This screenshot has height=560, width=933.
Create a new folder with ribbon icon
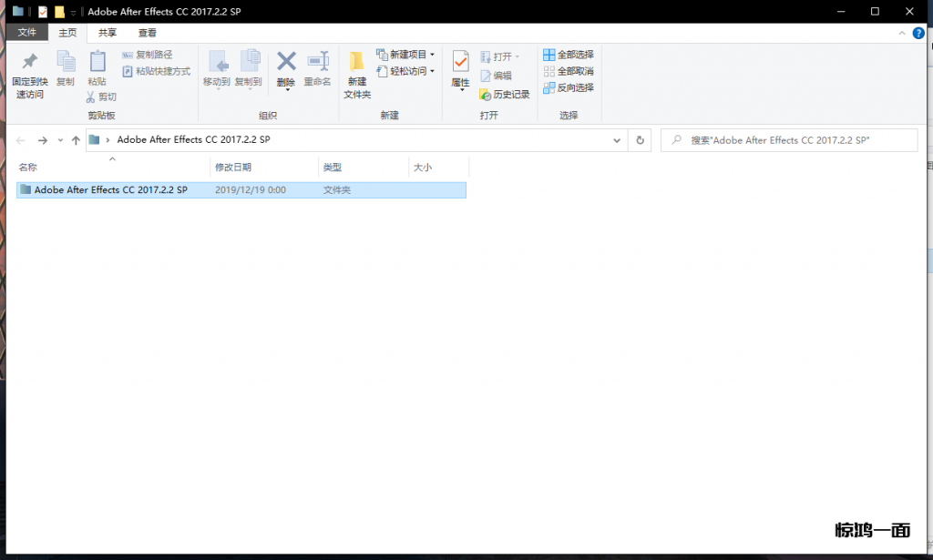(x=357, y=64)
